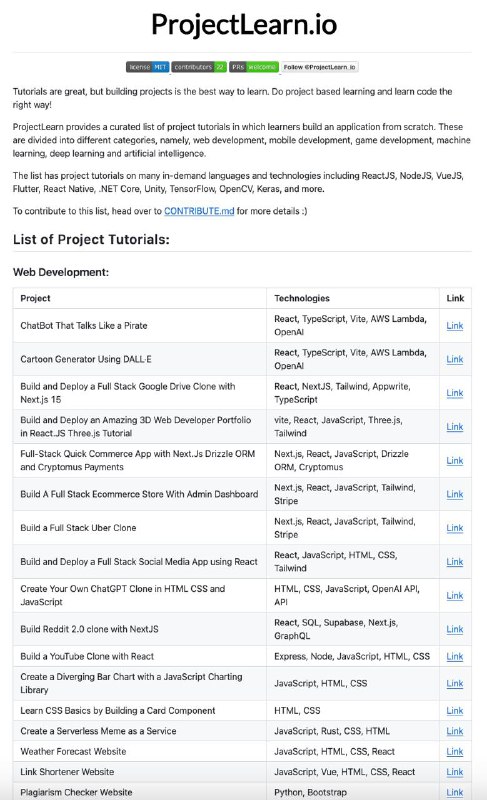Open Link for ChatGPT Clone tutorial
The image size is (487, 800).
[454, 595]
